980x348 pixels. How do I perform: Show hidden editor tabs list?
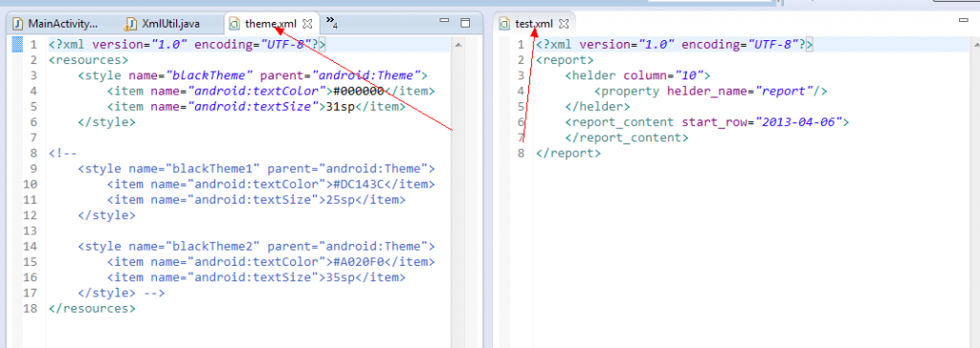(332, 23)
